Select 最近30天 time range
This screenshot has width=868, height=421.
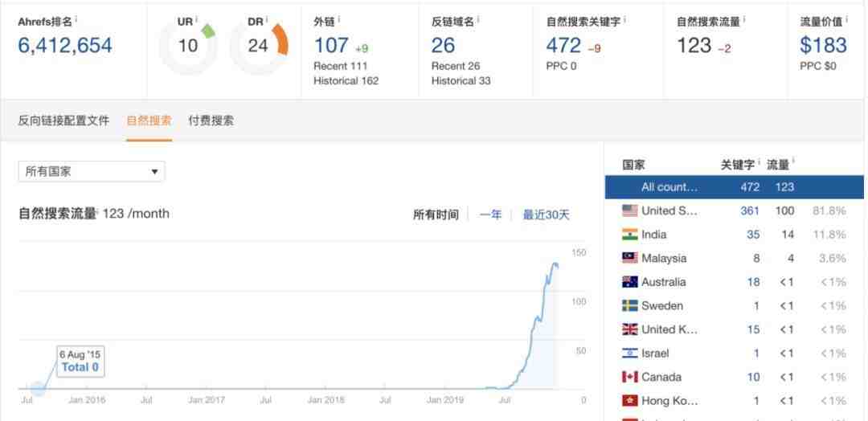point(546,215)
